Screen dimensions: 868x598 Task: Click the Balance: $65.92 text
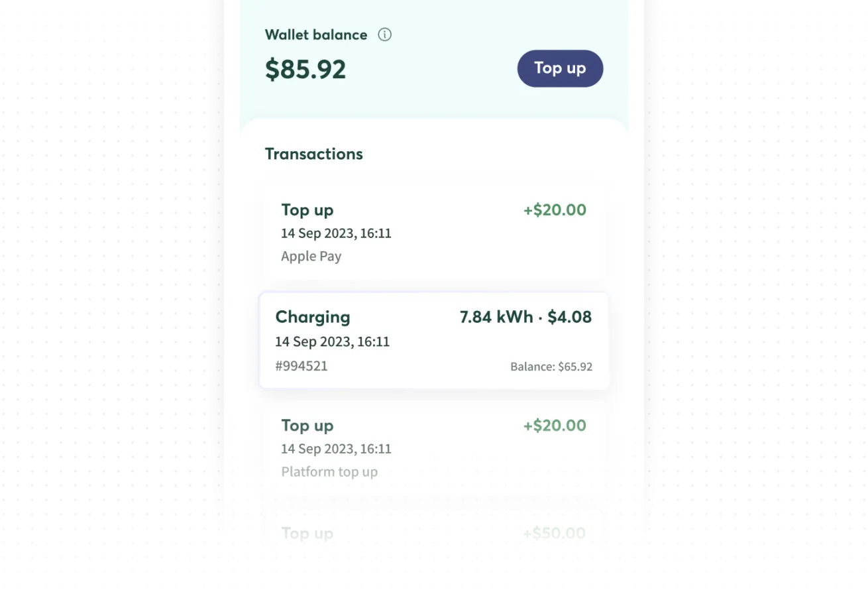pos(551,367)
